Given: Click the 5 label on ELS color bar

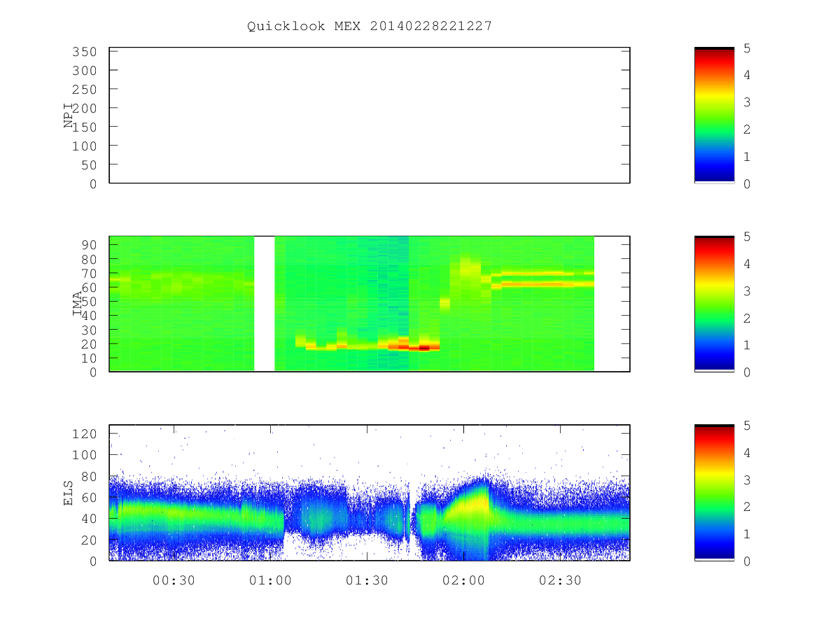Looking at the screenshot, I should pos(748,425).
